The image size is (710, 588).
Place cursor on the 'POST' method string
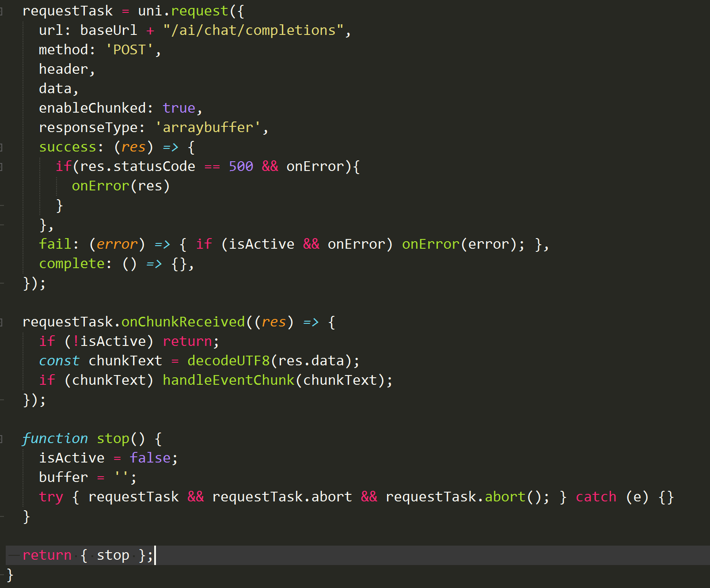(x=129, y=50)
